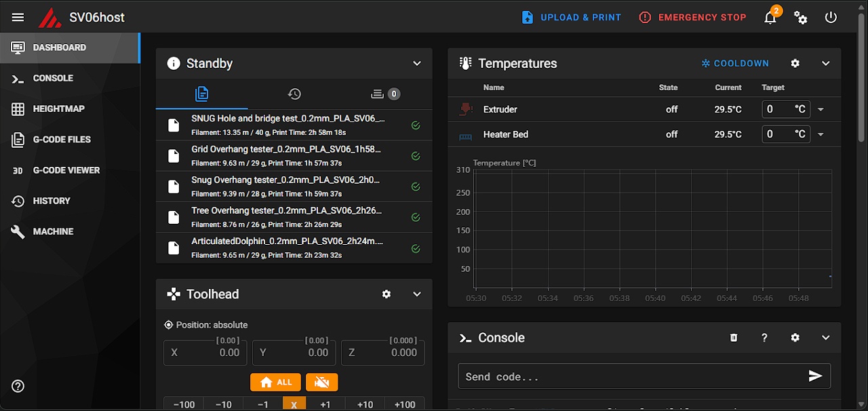The height and width of the screenshot is (411, 868).
Task: Collapse the Standby status panel
Action: [417, 63]
